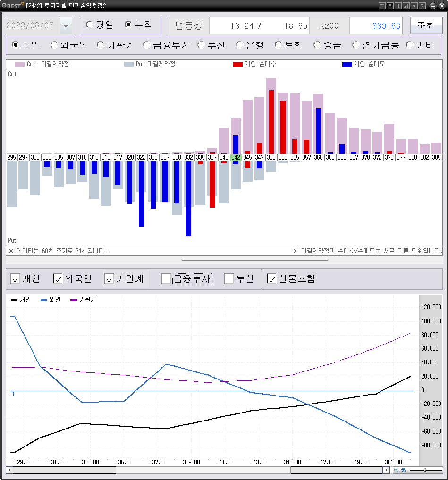Select 은행 investor radio button
This screenshot has width=448, height=480.
click(239, 45)
